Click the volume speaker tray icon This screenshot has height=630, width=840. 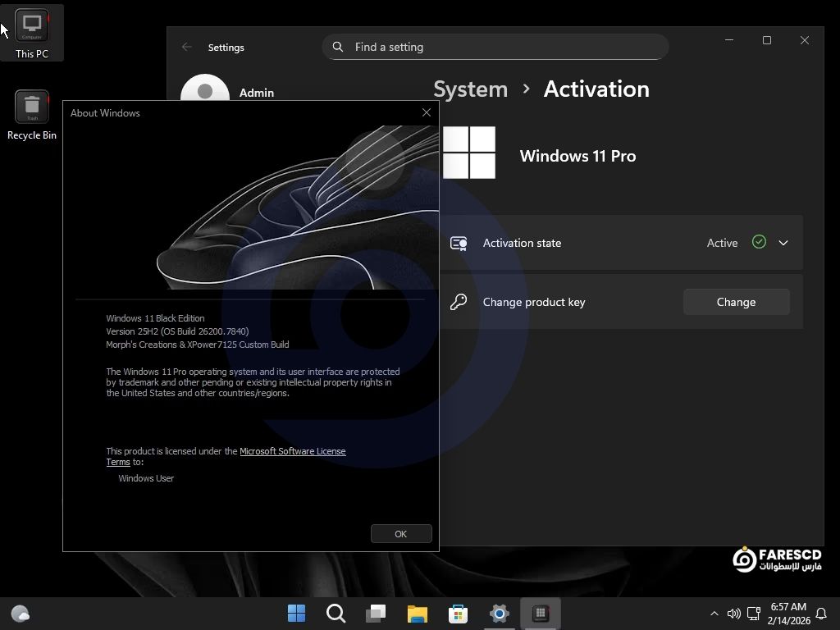click(733, 614)
